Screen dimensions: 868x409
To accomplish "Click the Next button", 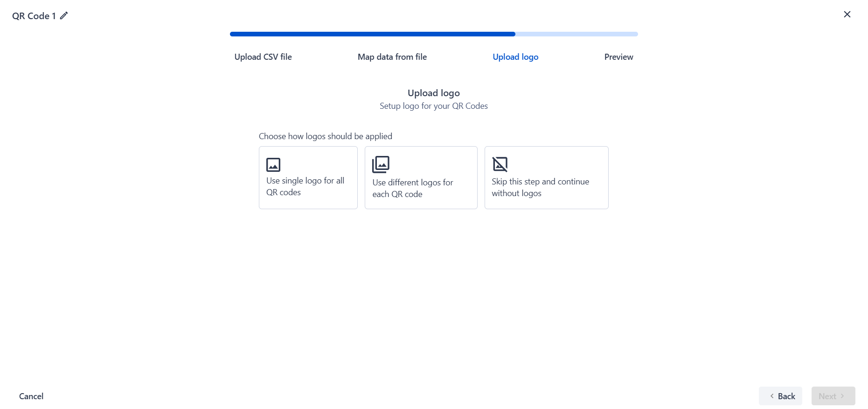I will click(x=833, y=396).
